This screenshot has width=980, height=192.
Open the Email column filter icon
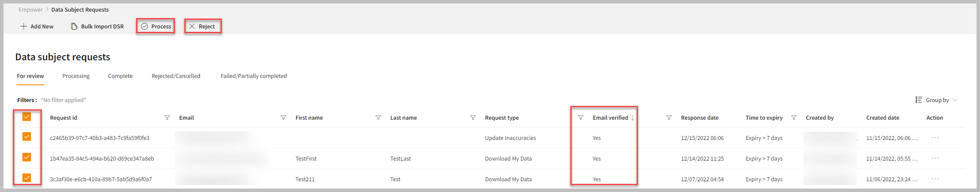click(x=283, y=118)
